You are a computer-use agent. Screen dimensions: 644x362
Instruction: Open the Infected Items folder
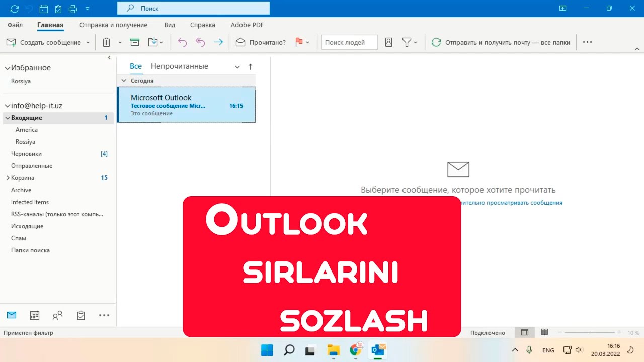[x=30, y=202]
